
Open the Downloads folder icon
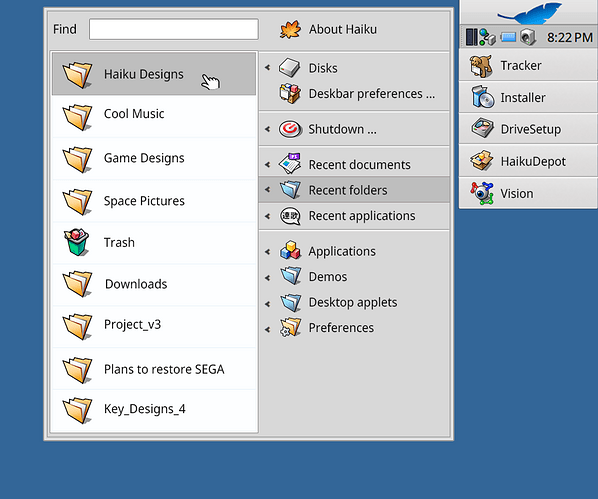click(x=77, y=283)
